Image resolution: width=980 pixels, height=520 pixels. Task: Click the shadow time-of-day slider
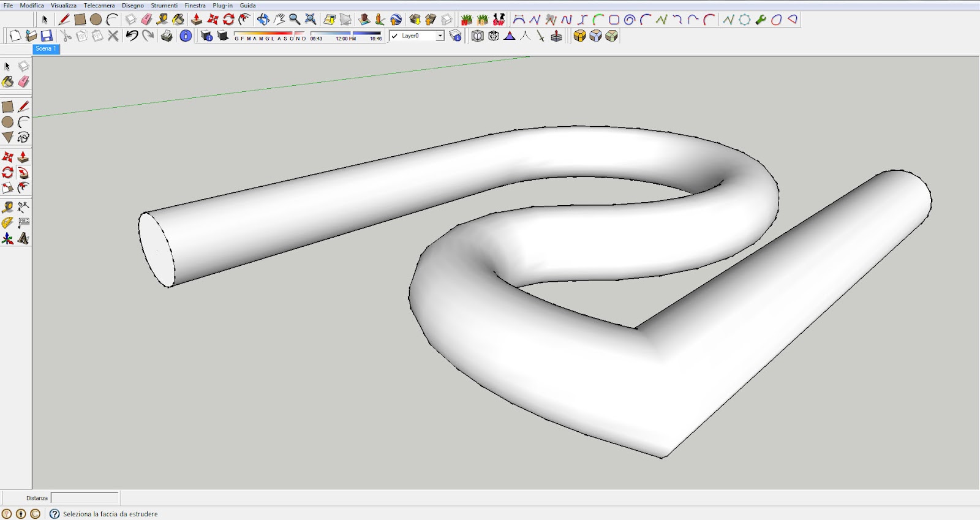tap(346, 34)
